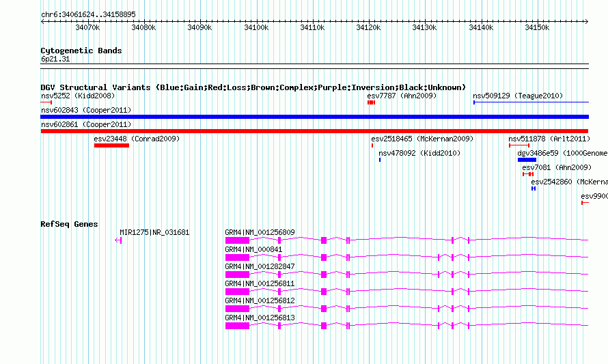Open the nsv509129 (Teague2010) variant label
Image resolution: width=608 pixels, height=364 pixels.
(x=518, y=96)
